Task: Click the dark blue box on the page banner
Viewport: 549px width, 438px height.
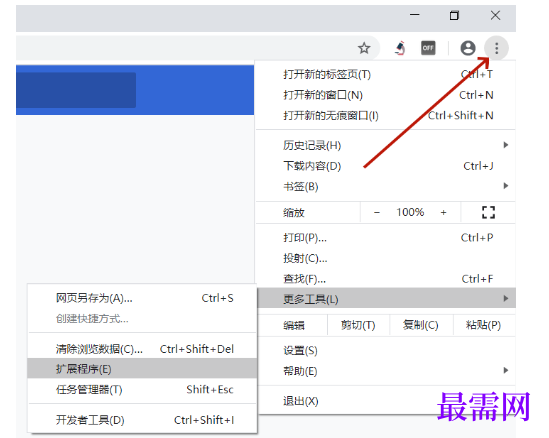Action: [76, 90]
